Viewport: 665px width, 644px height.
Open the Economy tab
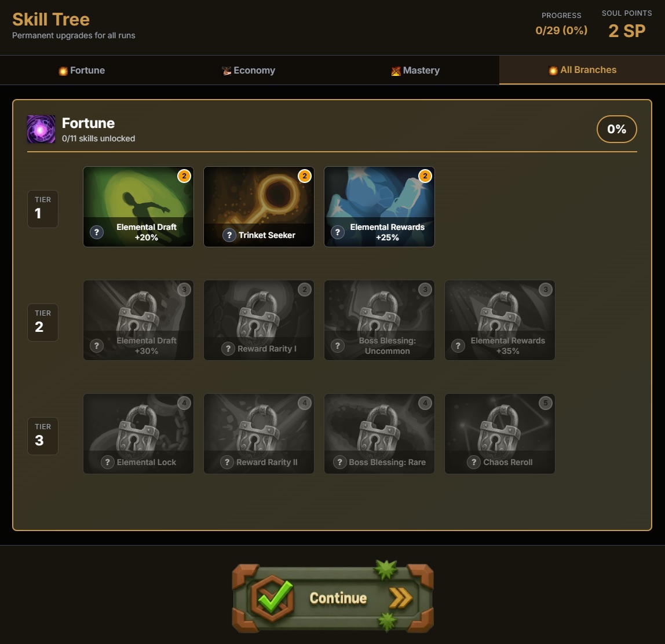249,71
